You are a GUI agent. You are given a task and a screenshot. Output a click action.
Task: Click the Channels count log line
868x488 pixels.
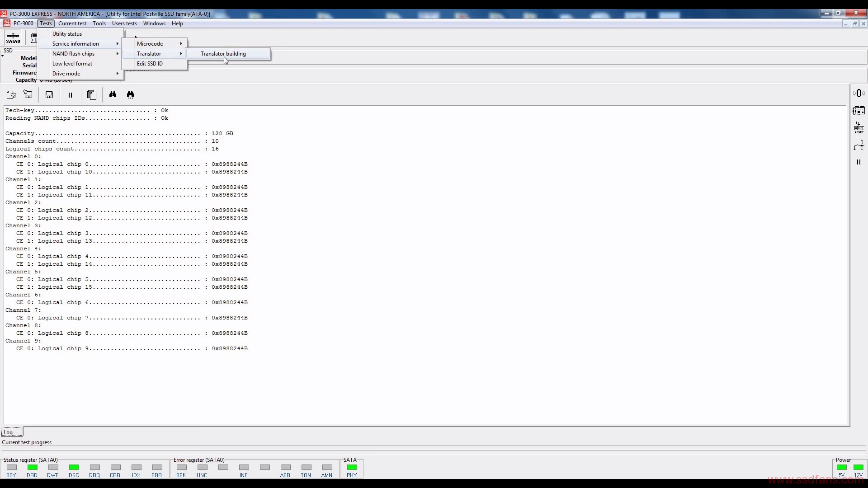click(112, 141)
